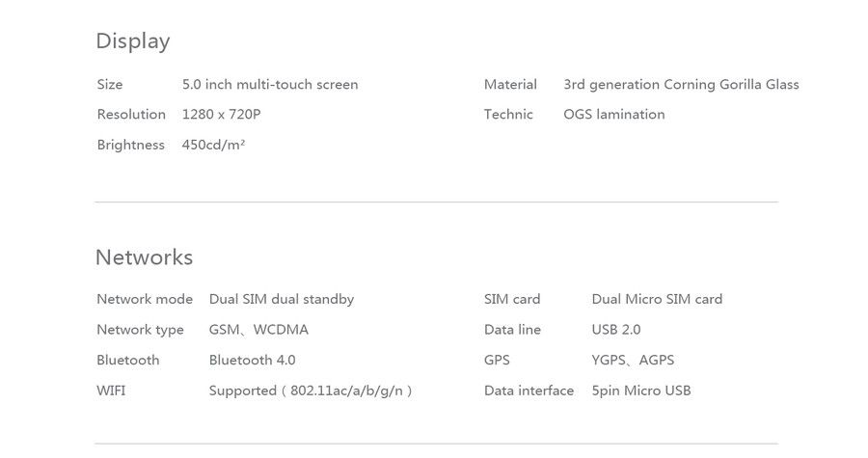Click the Technic label

(x=508, y=114)
